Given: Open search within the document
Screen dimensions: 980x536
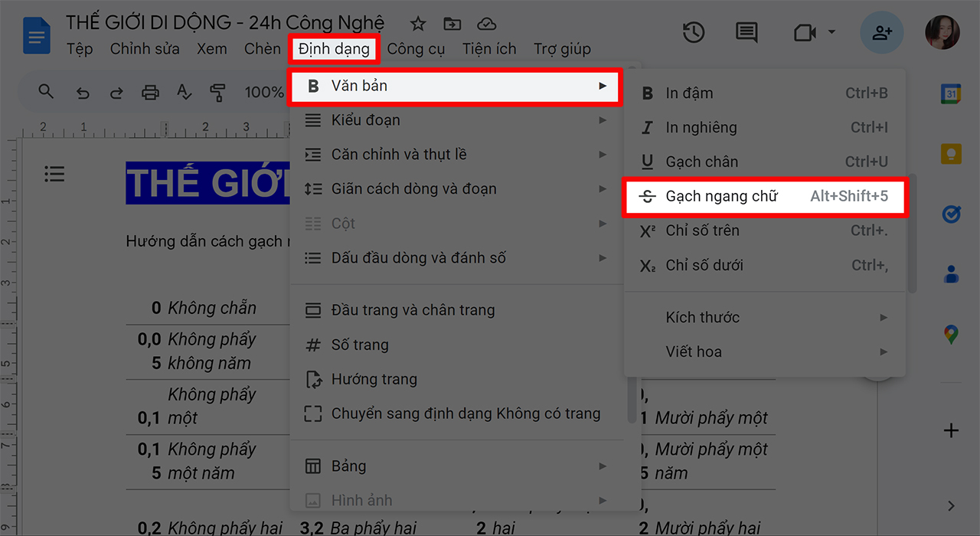Looking at the screenshot, I should (46, 92).
